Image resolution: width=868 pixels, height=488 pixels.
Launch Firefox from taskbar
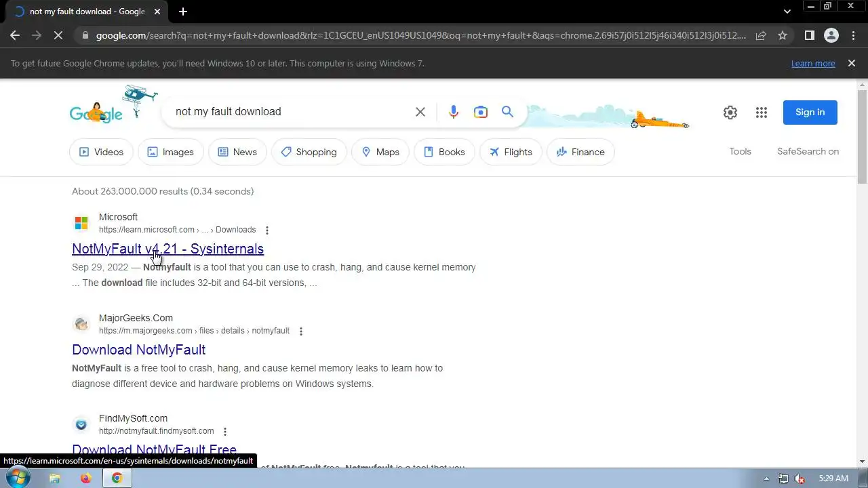click(85, 478)
